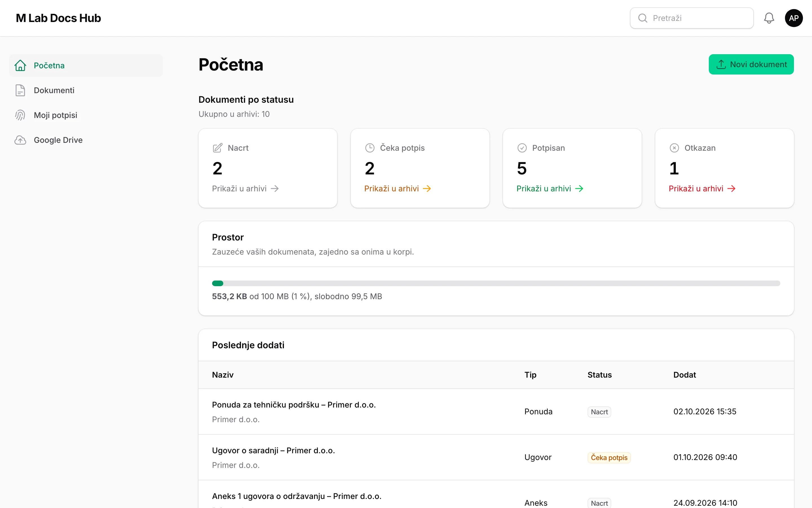Click the date 02.10.2026 15:35
The width and height of the screenshot is (812, 508).
tap(705, 411)
